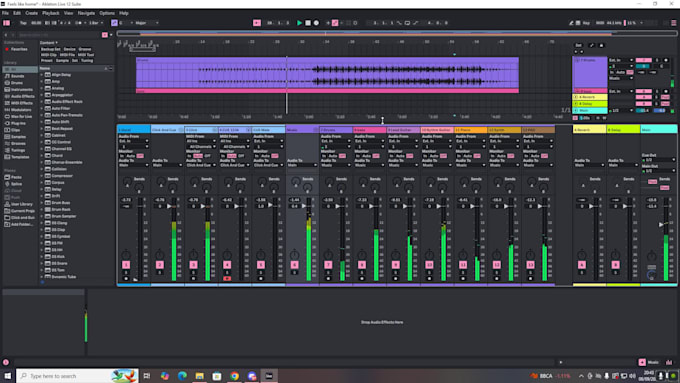Image resolution: width=680 pixels, height=383 pixels.
Task: Open Packs under Places
Action: click(16, 177)
